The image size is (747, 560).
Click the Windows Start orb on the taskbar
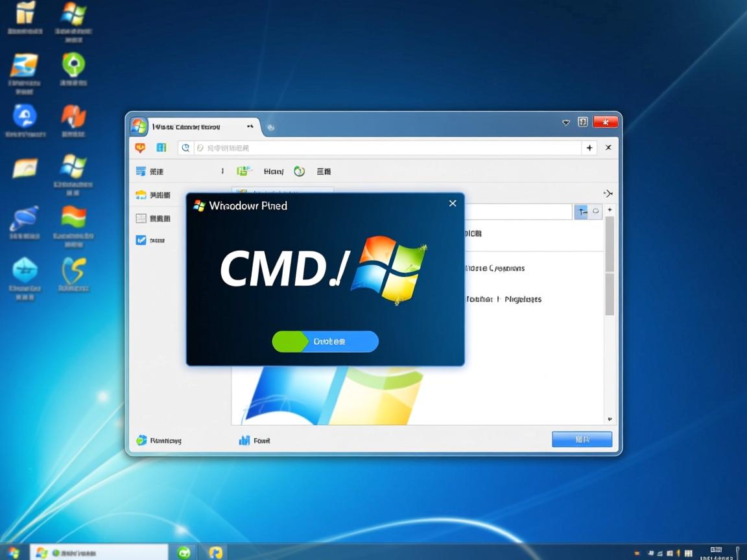tap(13, 553)
